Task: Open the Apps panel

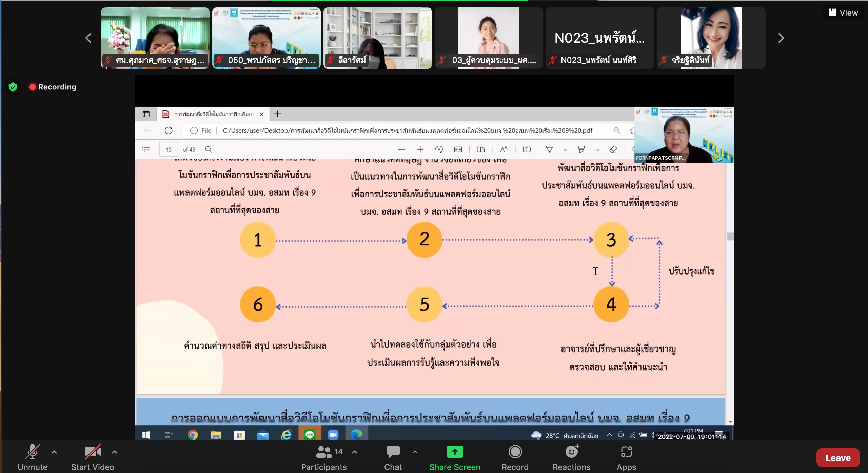Action: coord(626,457)
